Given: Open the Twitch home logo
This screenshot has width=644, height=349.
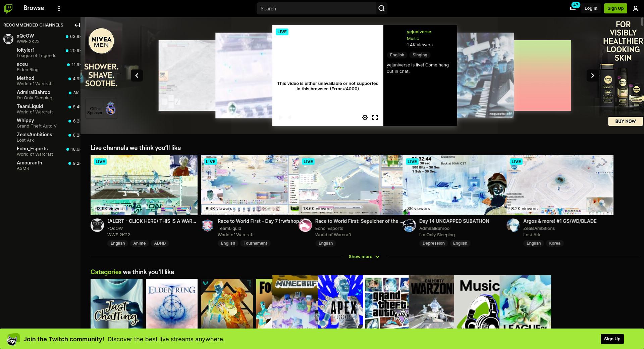Looking at the screenshot, I should coord(8,8).
